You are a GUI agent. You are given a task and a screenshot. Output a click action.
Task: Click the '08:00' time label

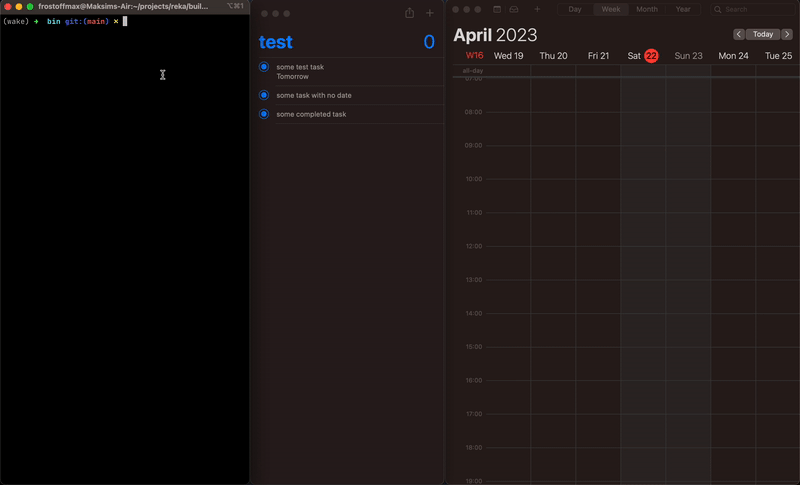[473, 112]
